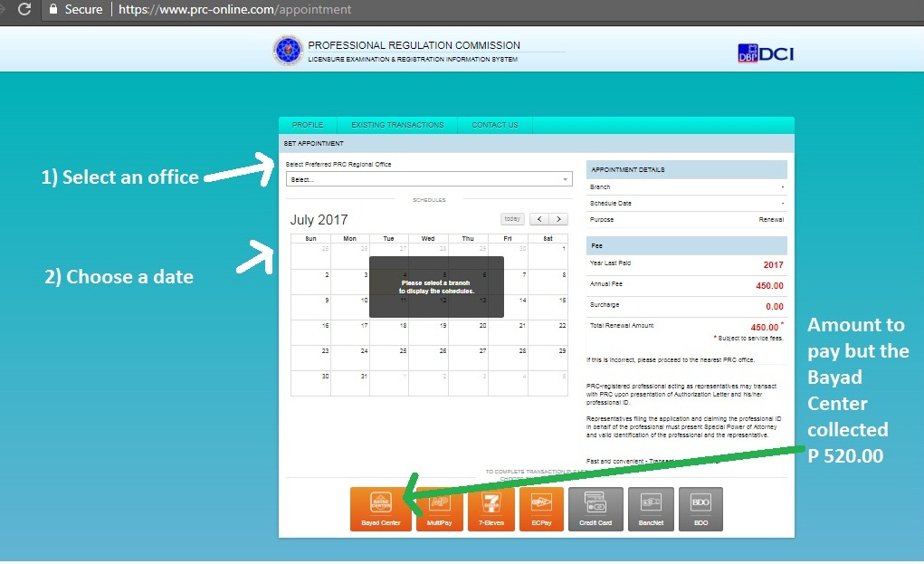924x564 pixels.
Task: Select July 31 on the calendar
Action: point(350,384)
